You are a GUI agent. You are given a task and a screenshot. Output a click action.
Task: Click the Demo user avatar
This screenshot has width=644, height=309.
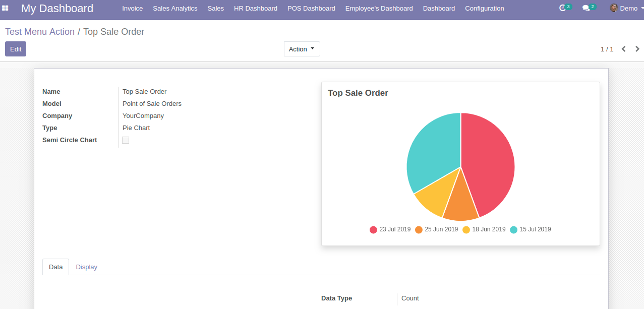point(614,8)
